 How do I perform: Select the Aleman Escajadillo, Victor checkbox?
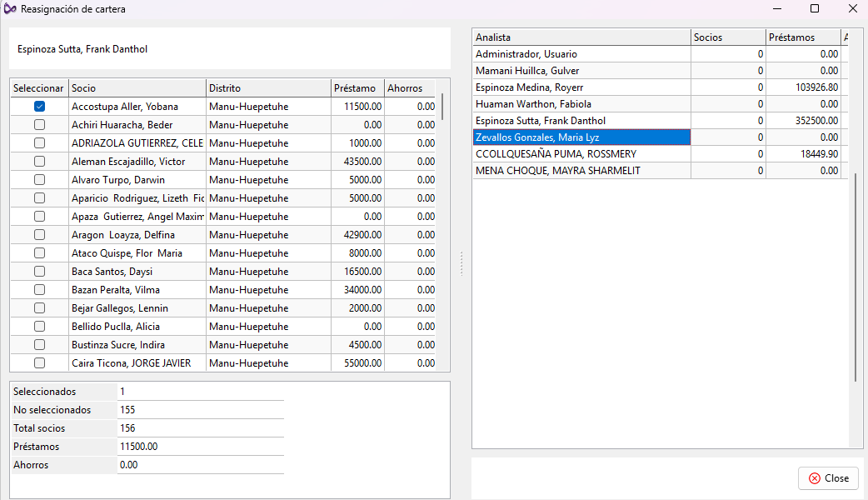tap(39, 162)
